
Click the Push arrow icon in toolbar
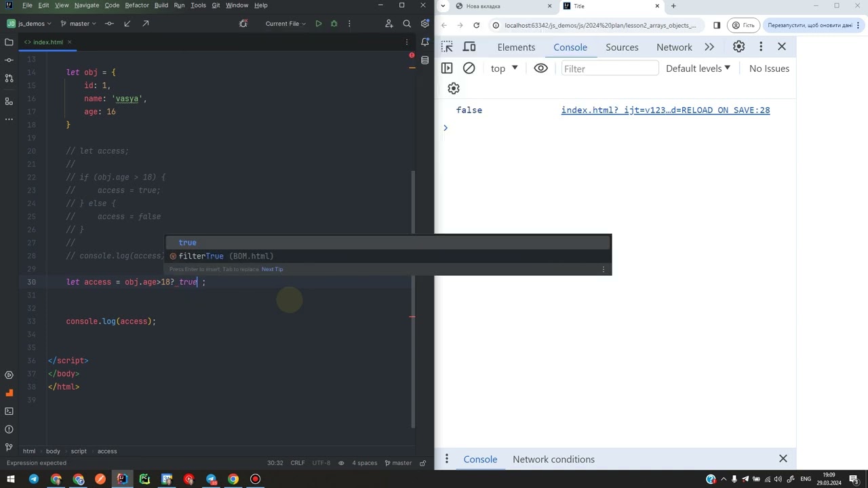145,24
